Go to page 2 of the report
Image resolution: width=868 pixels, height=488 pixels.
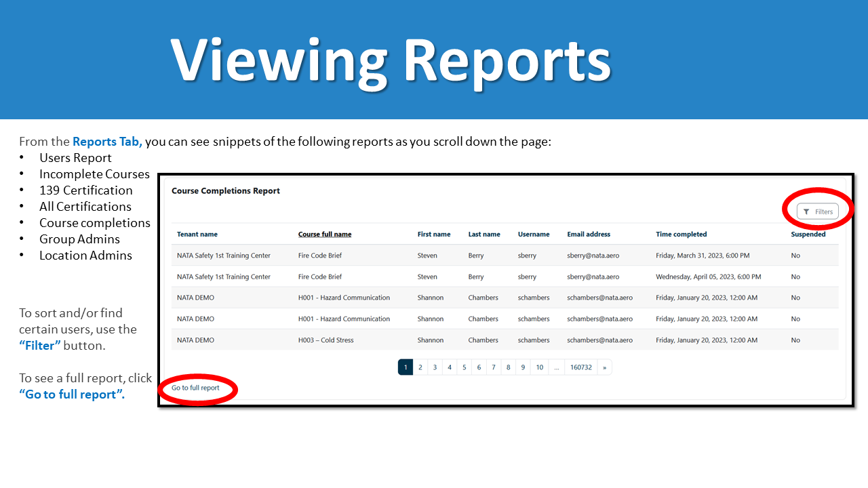click(x=420, y=367)
